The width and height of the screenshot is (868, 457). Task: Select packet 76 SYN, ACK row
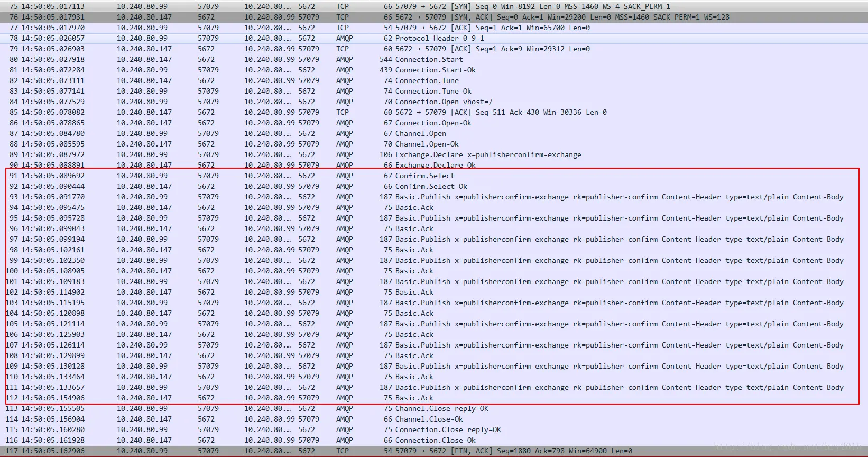click(x=434, y=17)
